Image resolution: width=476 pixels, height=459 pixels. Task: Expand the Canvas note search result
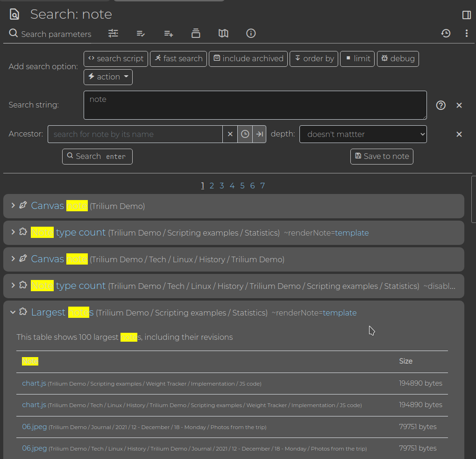[13, 205]
